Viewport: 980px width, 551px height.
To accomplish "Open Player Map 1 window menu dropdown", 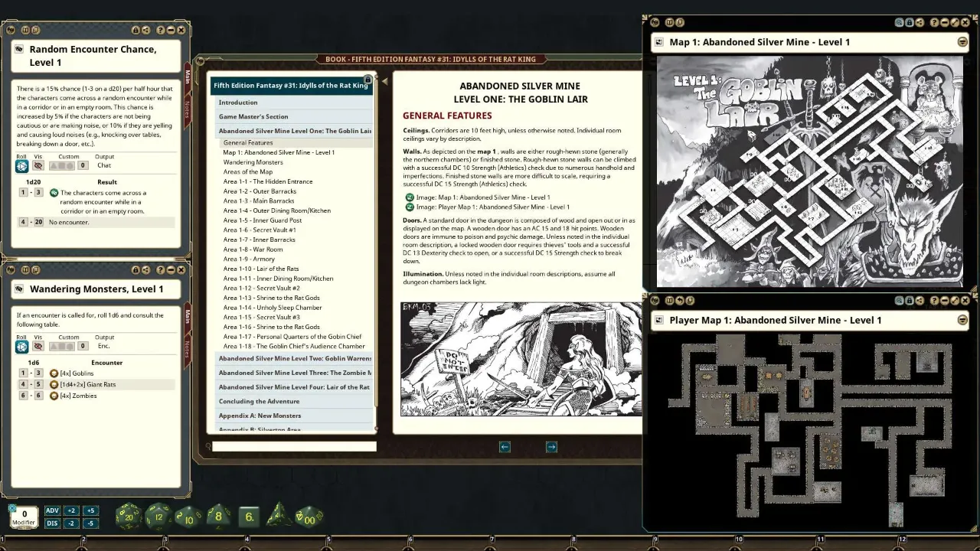I will coord(962,320).
